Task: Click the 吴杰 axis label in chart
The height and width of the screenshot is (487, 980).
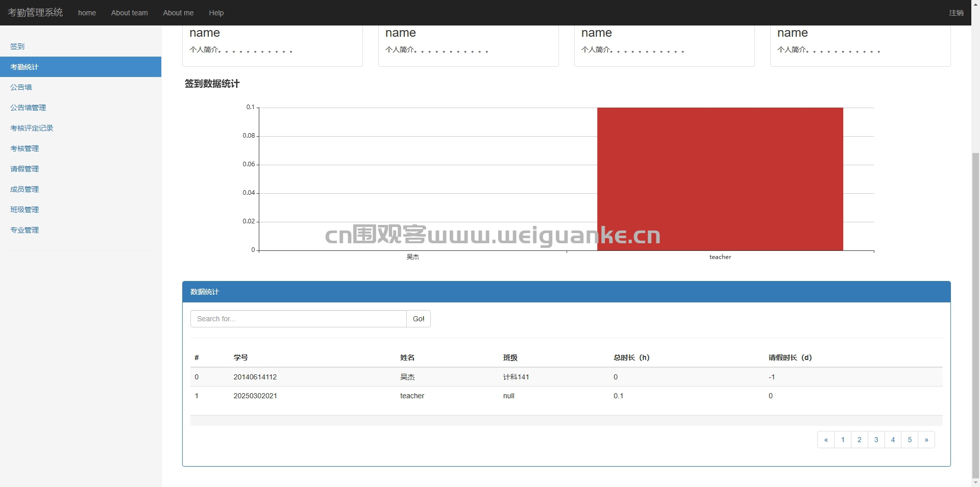Action: pos(413,257)
